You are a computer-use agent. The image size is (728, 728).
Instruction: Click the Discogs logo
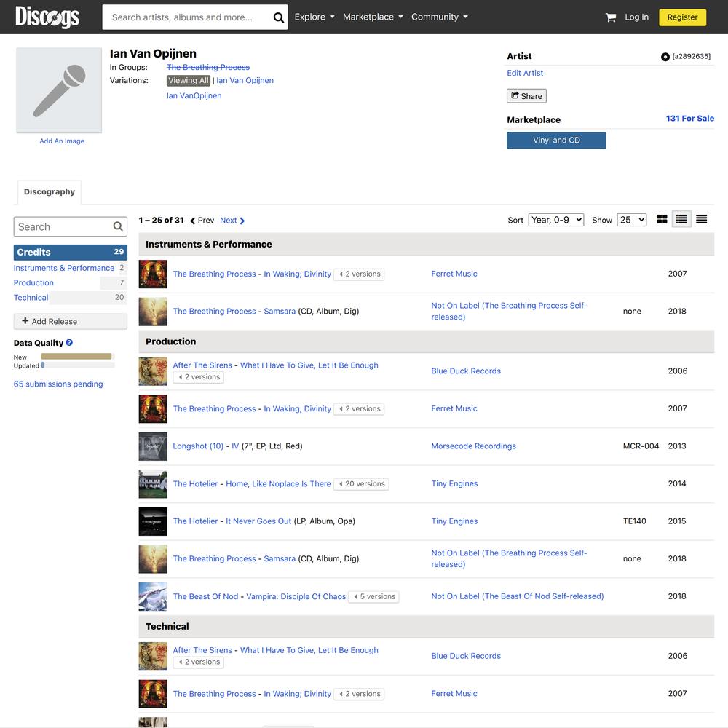[x=47, y=17]
